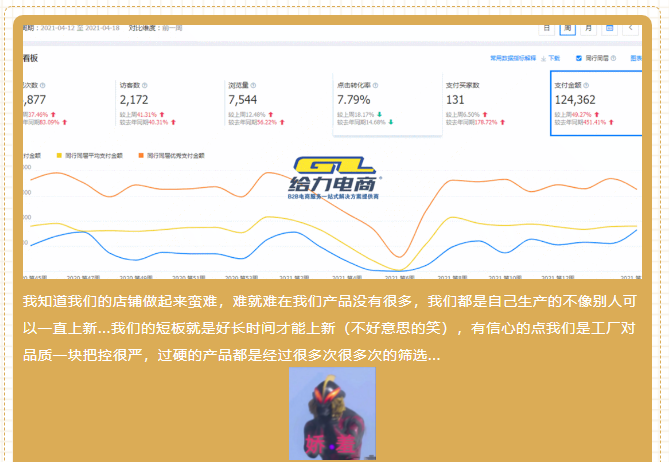The width and height of the screenshot is (669, 462).
Task: Toggle the 同行同层 checkbox
Action: 580,59
